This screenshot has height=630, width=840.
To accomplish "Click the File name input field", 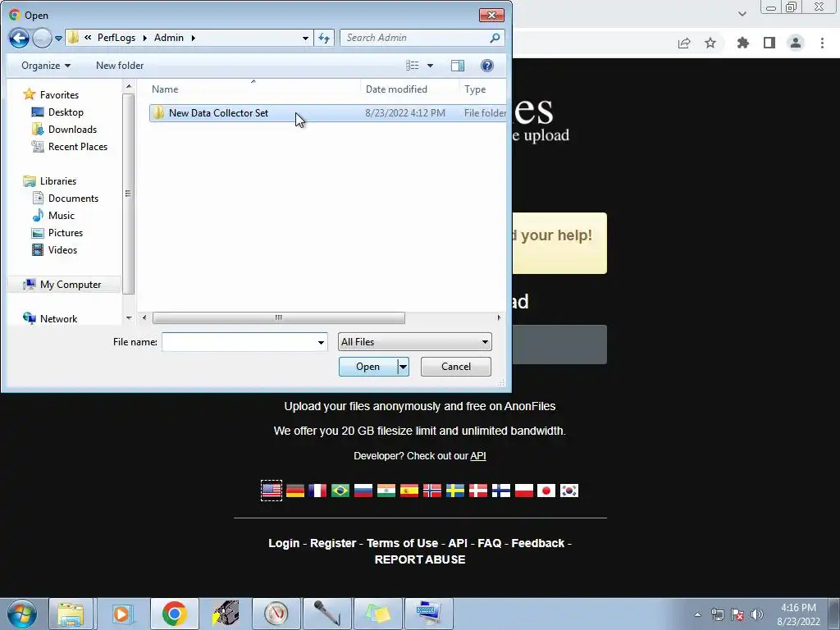I will click(239, 342).
